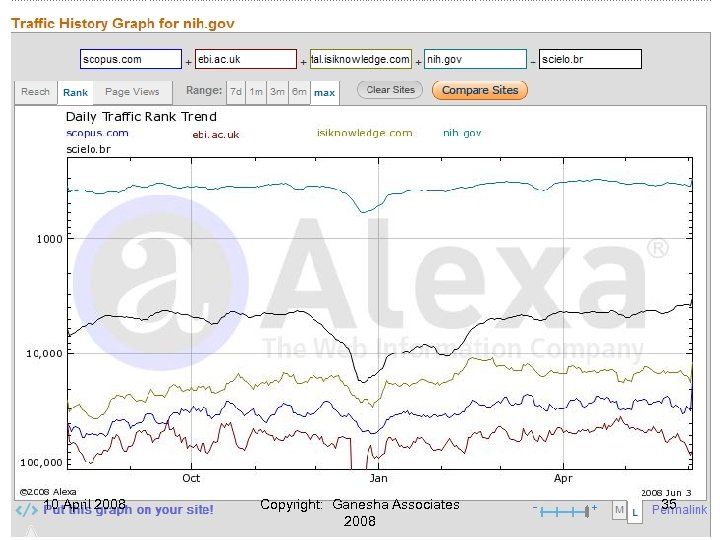Select the L graph size button
Image resolution: width=720 pixels, height=540 pixels.
pos(635,512)
